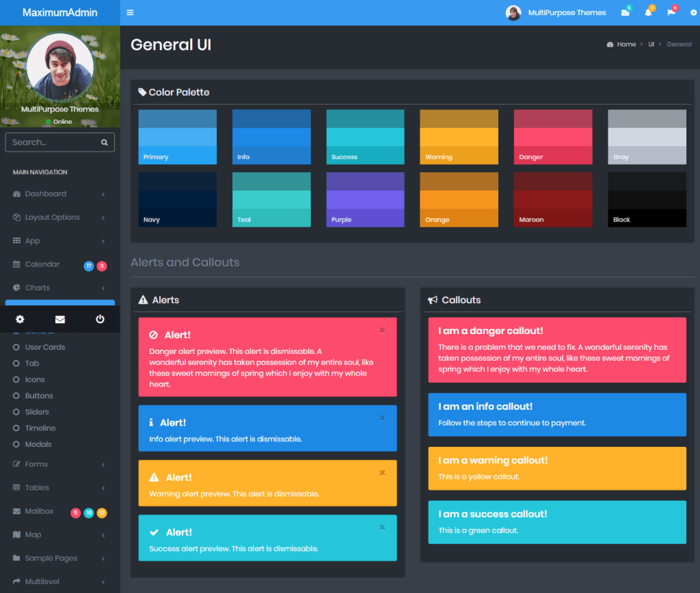Screen dimensions: 700x593
Task: Click the sidebar envelope icon
Action: coord(60,319)
